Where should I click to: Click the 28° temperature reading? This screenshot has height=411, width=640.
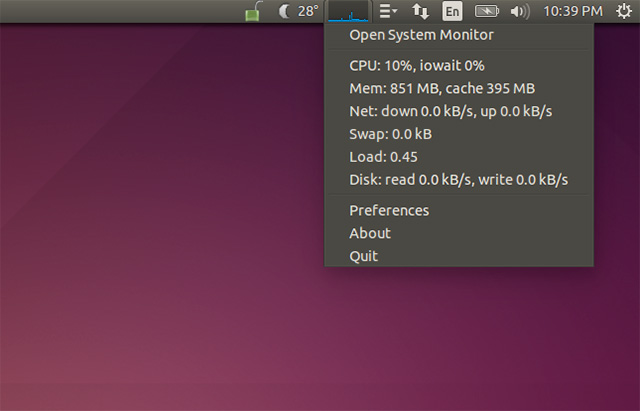[308, 12]
